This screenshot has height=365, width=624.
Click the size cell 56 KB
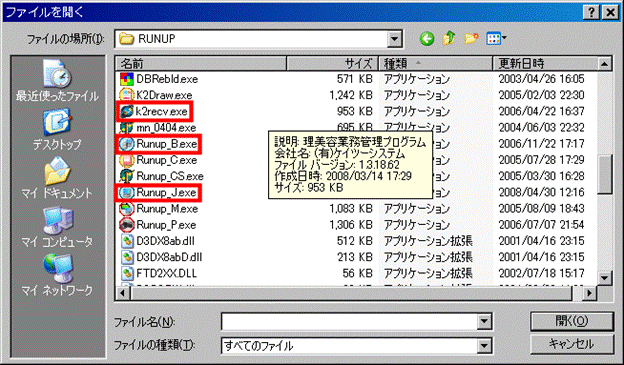pyautogui.click(x=357, y=273)
